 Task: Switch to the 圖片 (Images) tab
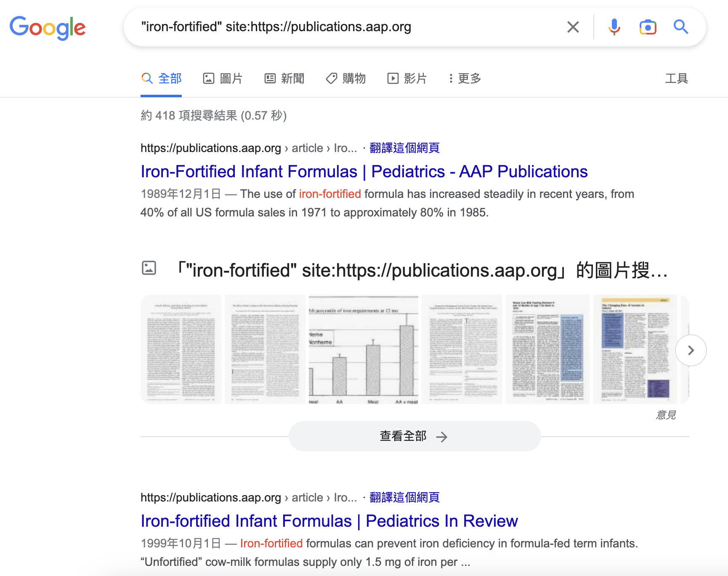(x=223, y=78)
